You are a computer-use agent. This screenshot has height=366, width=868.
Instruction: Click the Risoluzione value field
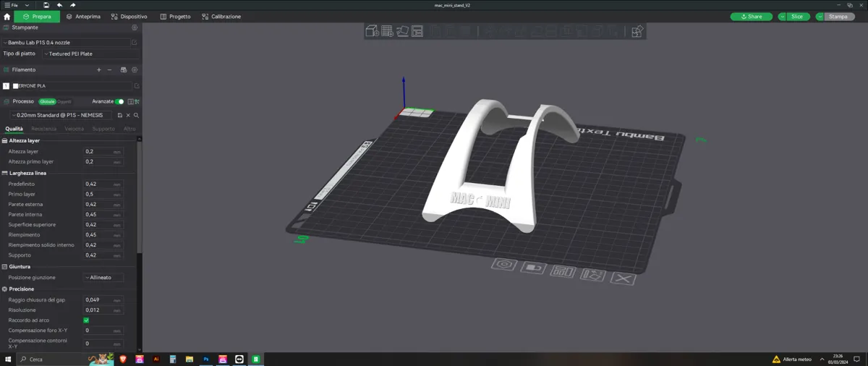click(x=103, y=310)
